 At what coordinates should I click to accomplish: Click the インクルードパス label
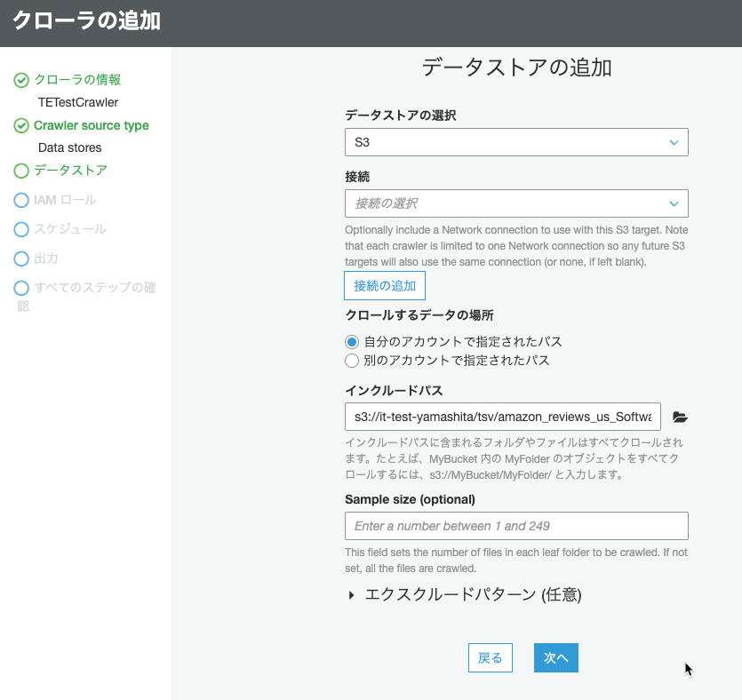[394, 391]
